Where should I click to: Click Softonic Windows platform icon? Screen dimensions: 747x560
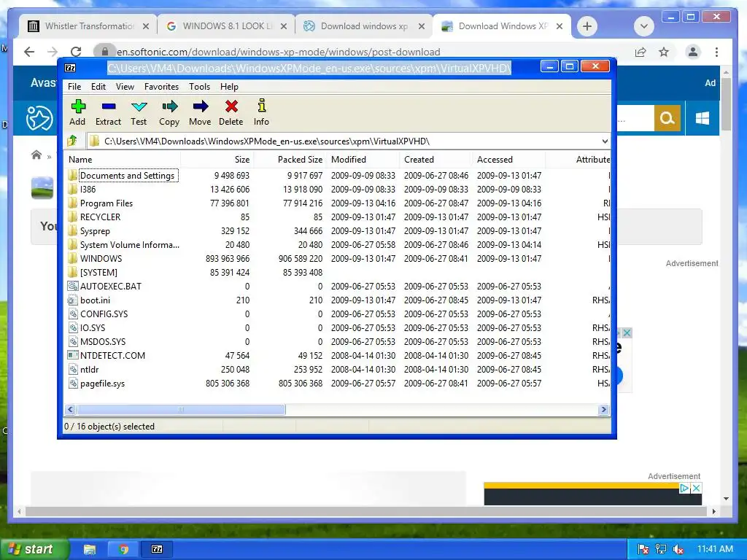pos(703,118)
